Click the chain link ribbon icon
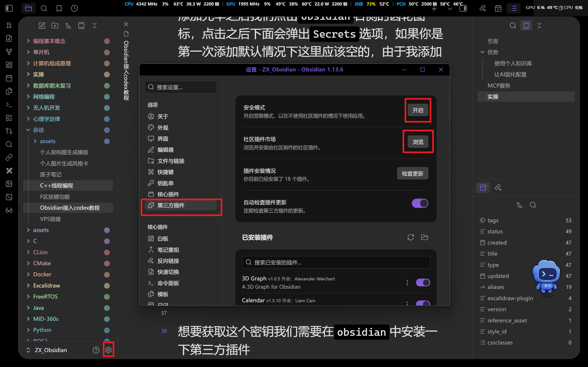This screenshot has width=588, height=367. [9, 158]
